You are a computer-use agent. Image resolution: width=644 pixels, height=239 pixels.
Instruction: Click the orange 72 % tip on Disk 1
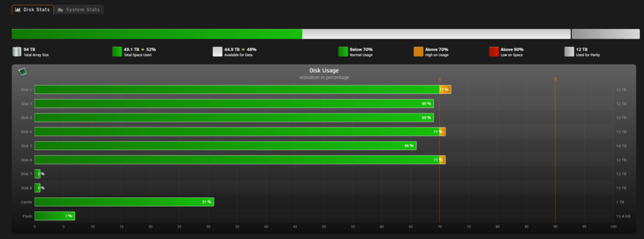pyautogui.click(x=445, y=90)
